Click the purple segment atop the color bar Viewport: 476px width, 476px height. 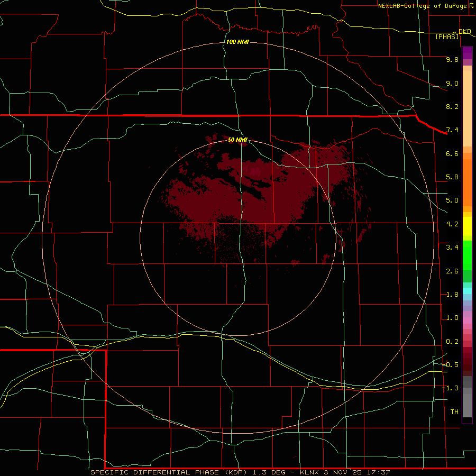click(467, 53)
